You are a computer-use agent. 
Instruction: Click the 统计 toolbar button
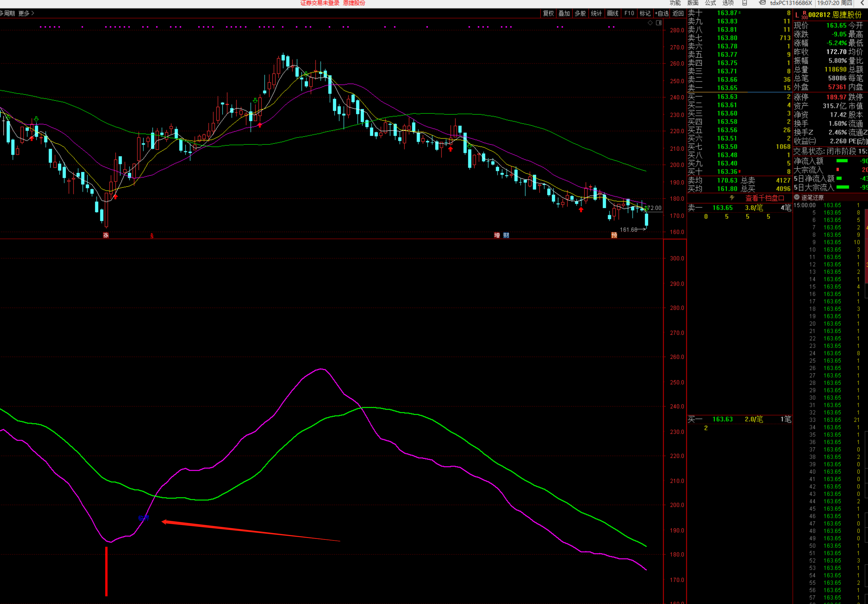pyautogui.click(x=596, y=13)
